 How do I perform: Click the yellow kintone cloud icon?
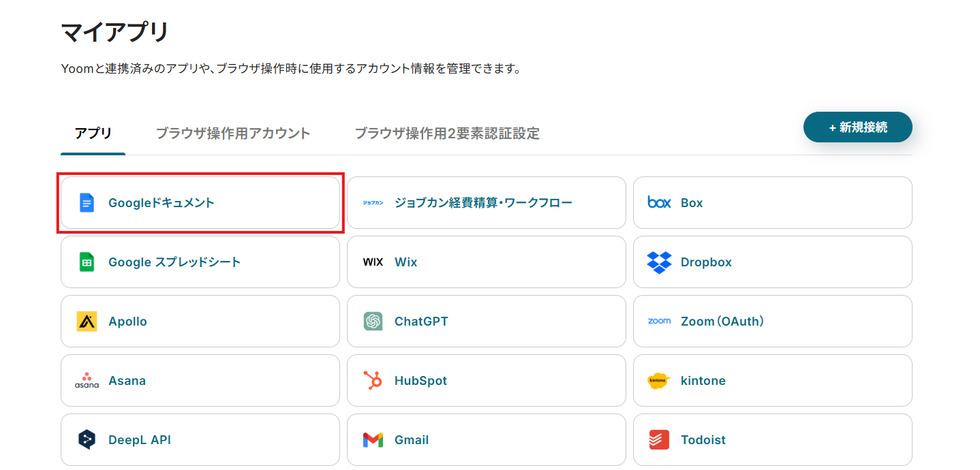pos(659,381)
